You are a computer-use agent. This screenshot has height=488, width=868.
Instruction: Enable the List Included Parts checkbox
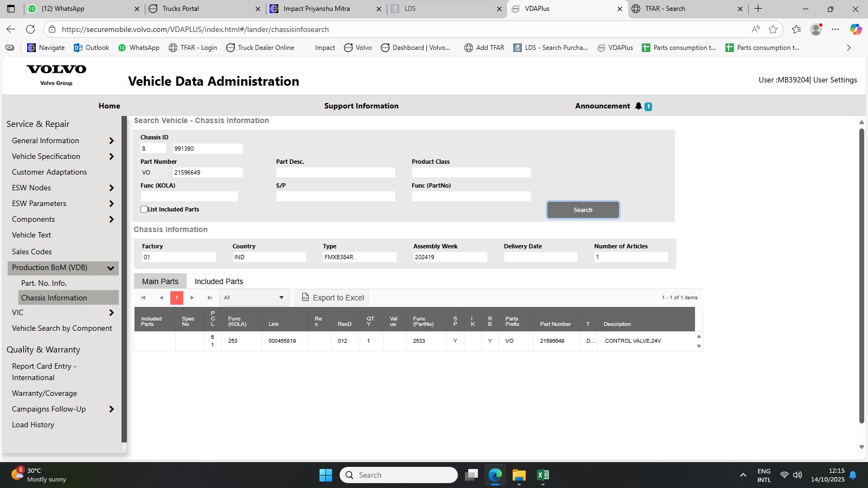point(144,209)
